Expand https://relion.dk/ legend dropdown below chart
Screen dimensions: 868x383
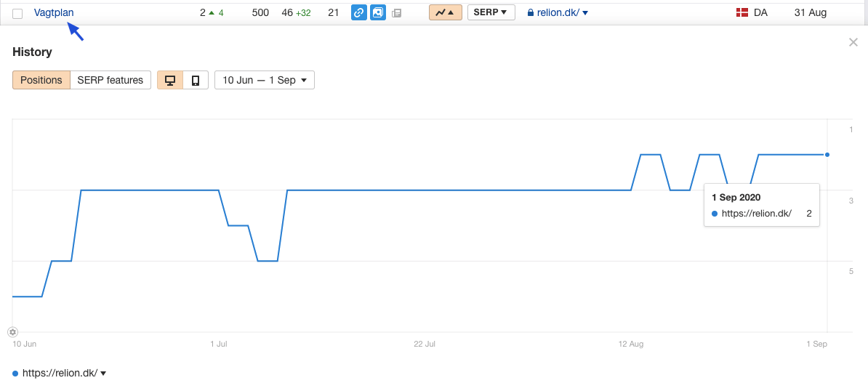(103, 373)
